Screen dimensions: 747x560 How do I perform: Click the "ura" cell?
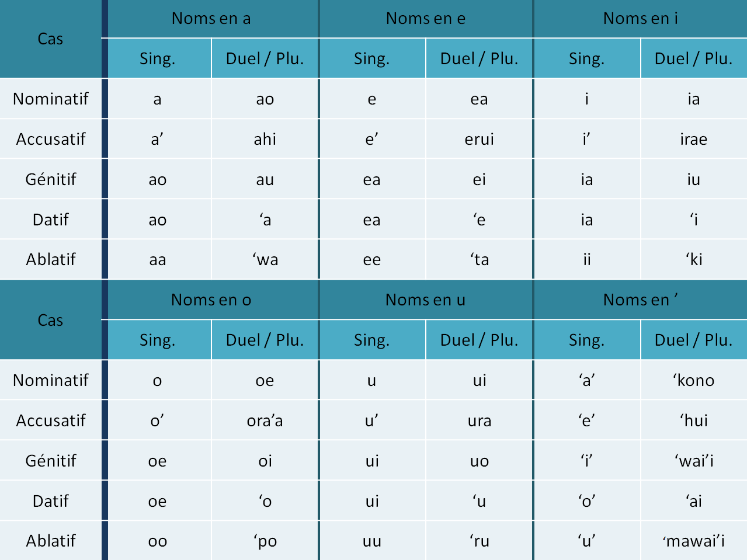[480, 420]
